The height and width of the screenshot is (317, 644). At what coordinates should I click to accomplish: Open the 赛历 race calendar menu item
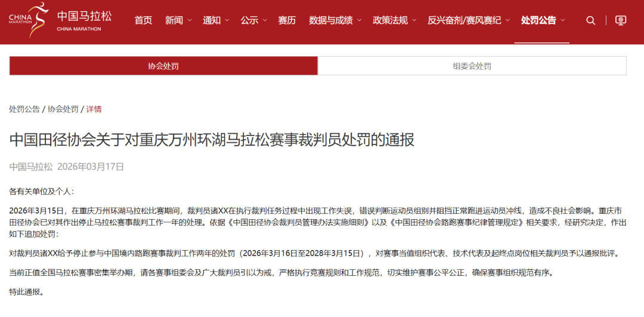[x=287, y=20]
